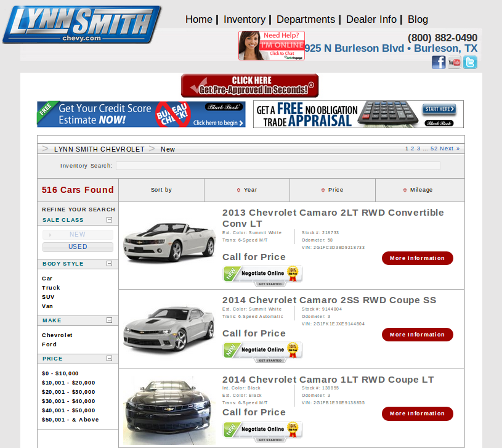The height and width of the screenshot is (448, 502).
Task: Open the 2014 Camaro 2SS Coupe title
Action: point(329,300)
